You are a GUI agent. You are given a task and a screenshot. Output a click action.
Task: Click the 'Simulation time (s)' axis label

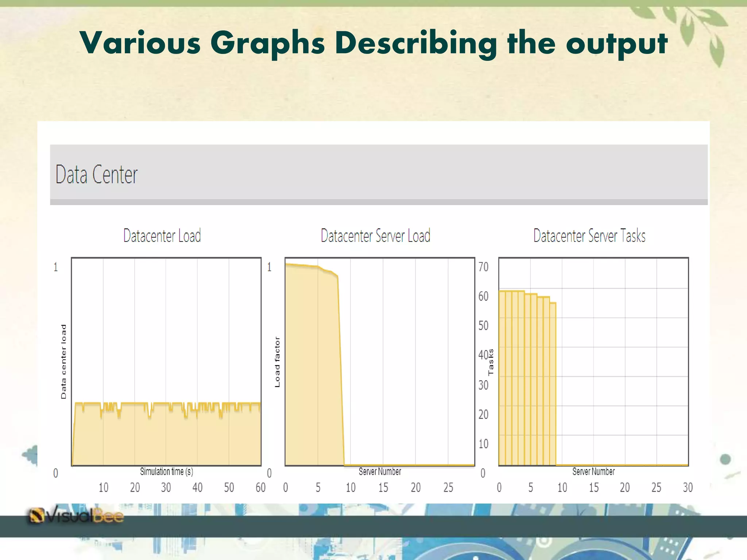[x=167, y=471]
